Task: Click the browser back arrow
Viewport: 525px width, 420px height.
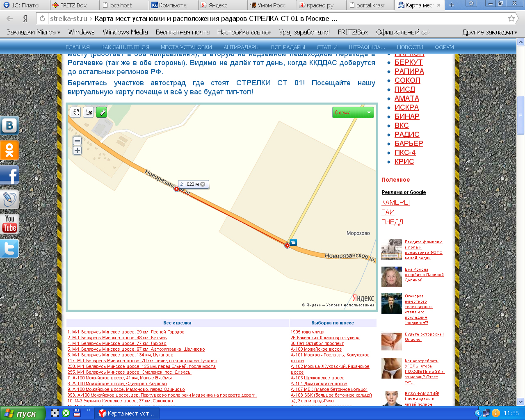Action: pyautogui.click(x=10, y=18)
